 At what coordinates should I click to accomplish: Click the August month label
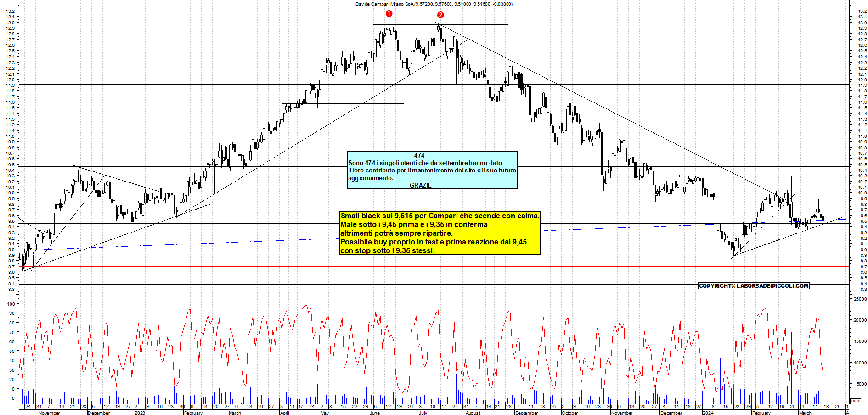pos(473,413)
